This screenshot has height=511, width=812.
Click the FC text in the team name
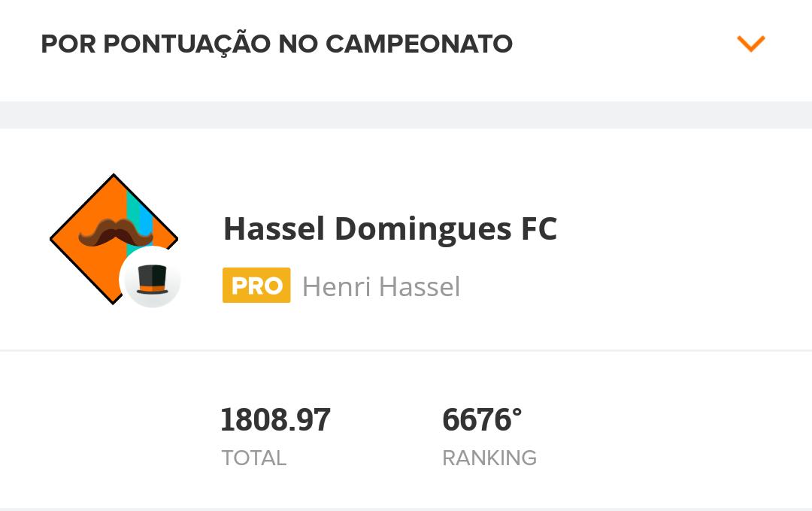(539, 229)
